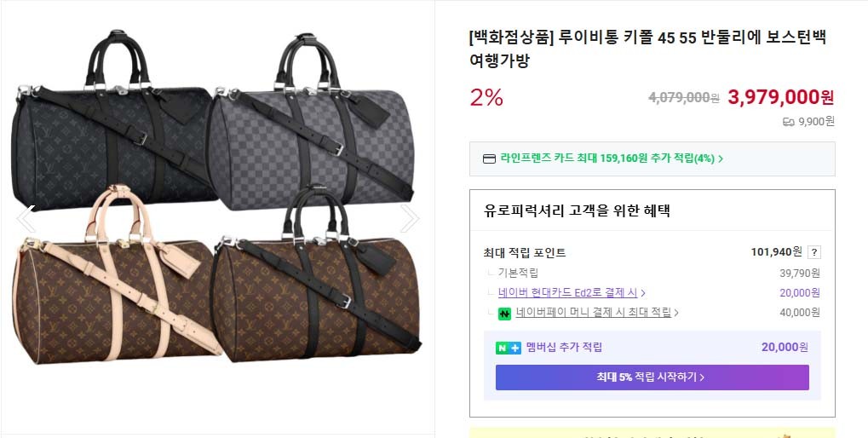This screenshot has width=868, height=438.
Task: Expand the chevron after 네이버페이 머니 link
Action: pos(676,313)
